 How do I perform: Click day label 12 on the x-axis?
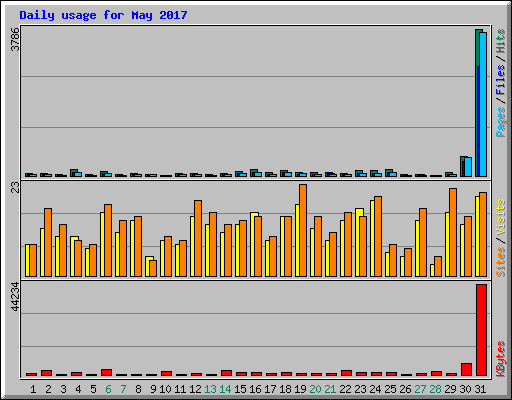click(195, 389)
